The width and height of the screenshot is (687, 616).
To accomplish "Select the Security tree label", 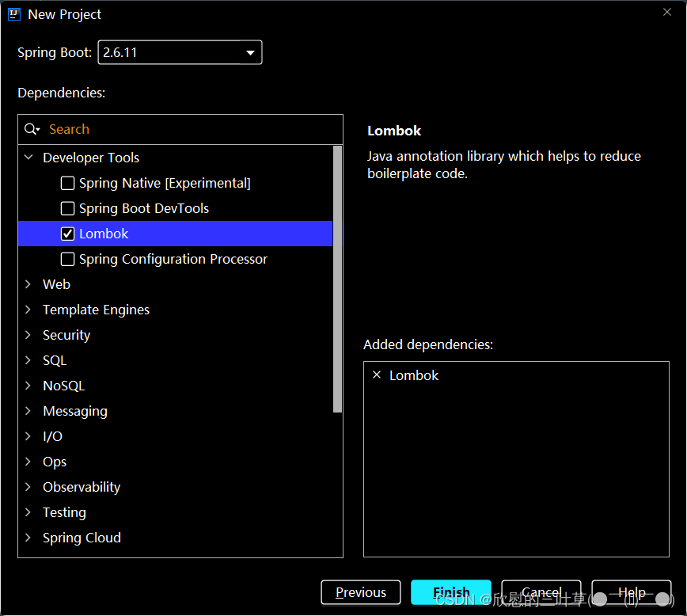I will point(66,336).
